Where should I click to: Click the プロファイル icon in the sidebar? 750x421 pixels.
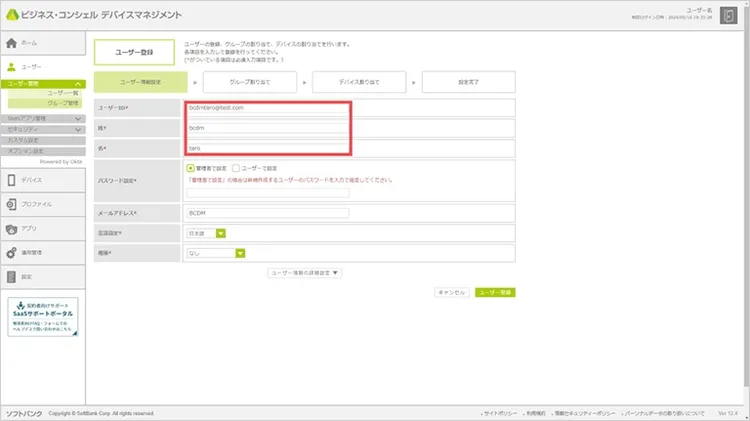click(11, 204)
